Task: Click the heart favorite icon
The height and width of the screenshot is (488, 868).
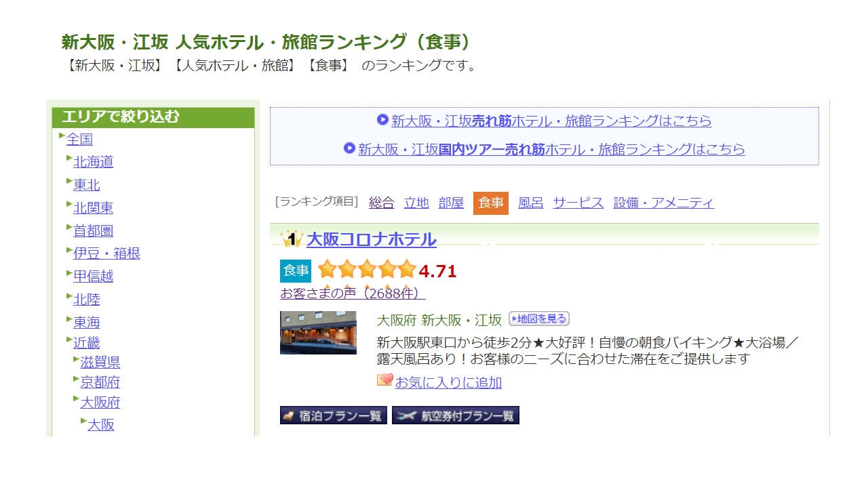Action: pyautogui.click(x=384, y=380)
